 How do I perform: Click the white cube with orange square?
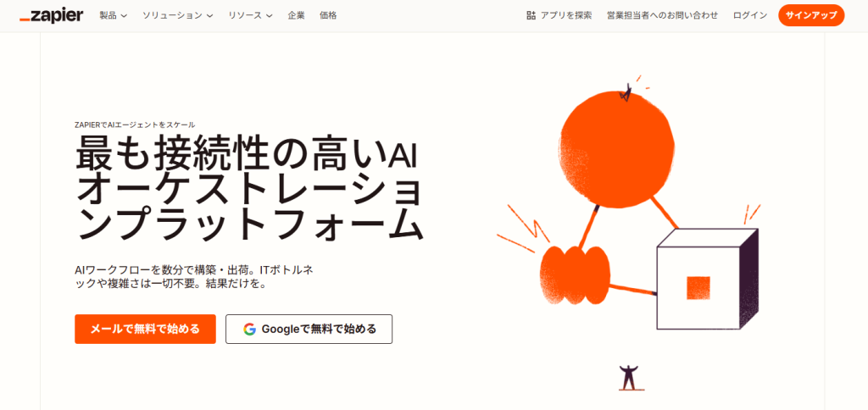point(707,279)
